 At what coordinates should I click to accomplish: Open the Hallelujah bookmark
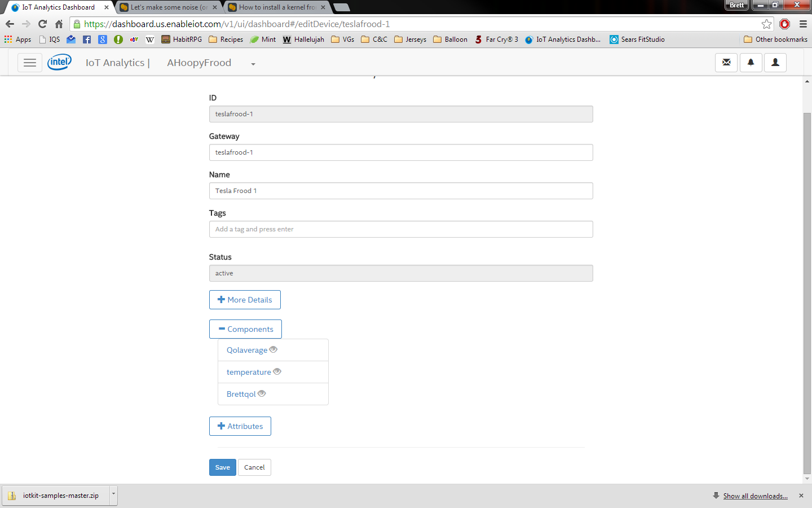pos(303,40)
